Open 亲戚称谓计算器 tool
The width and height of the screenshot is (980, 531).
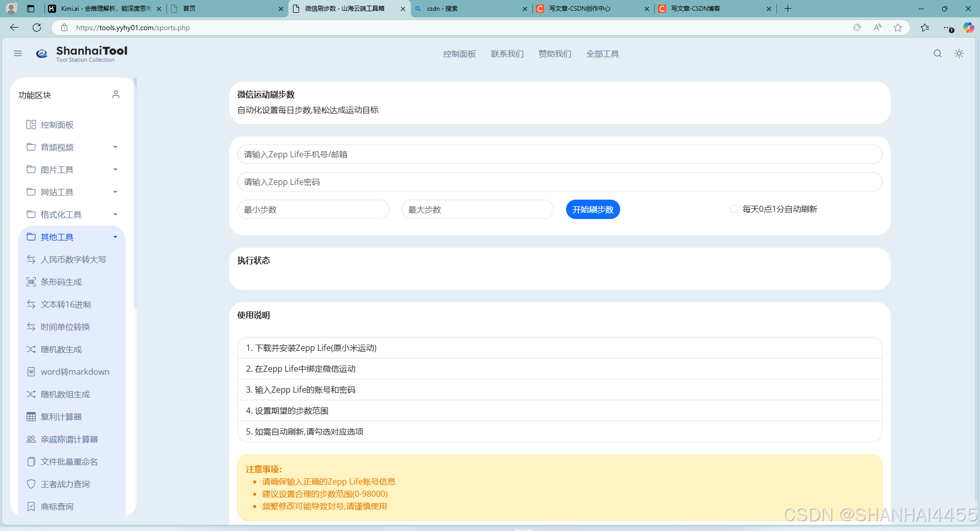72,439
